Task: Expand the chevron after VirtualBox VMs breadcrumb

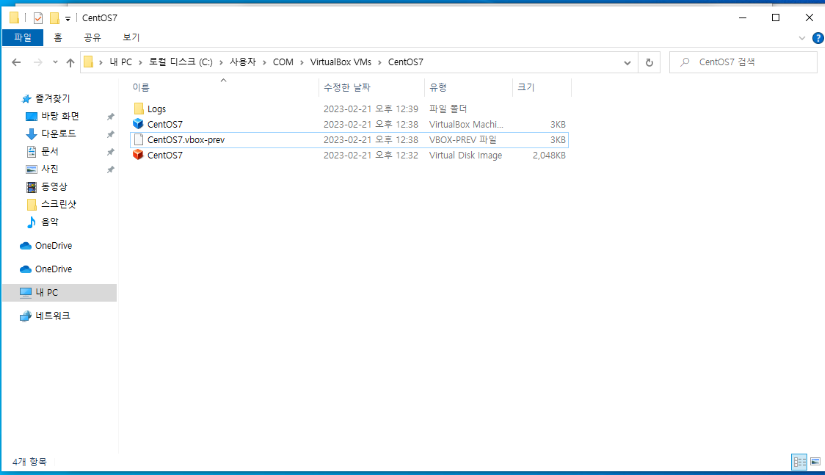Action: coord(380,62)
